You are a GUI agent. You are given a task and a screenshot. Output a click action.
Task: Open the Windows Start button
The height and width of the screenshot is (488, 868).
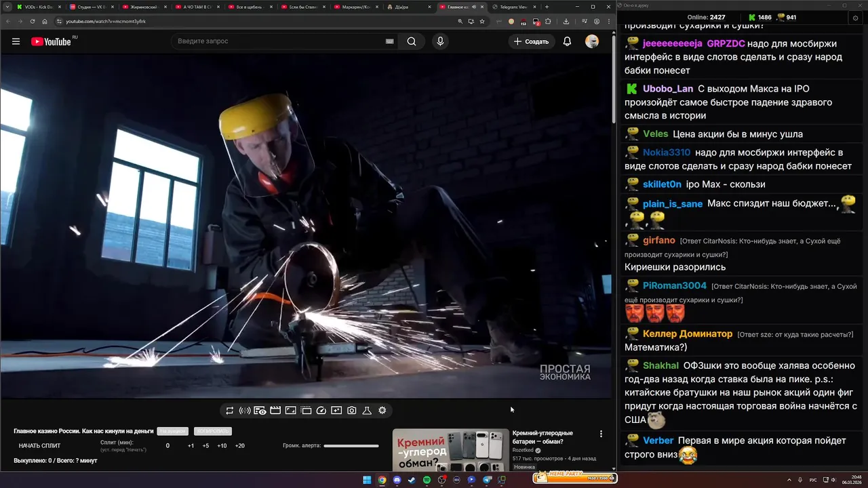367,480
